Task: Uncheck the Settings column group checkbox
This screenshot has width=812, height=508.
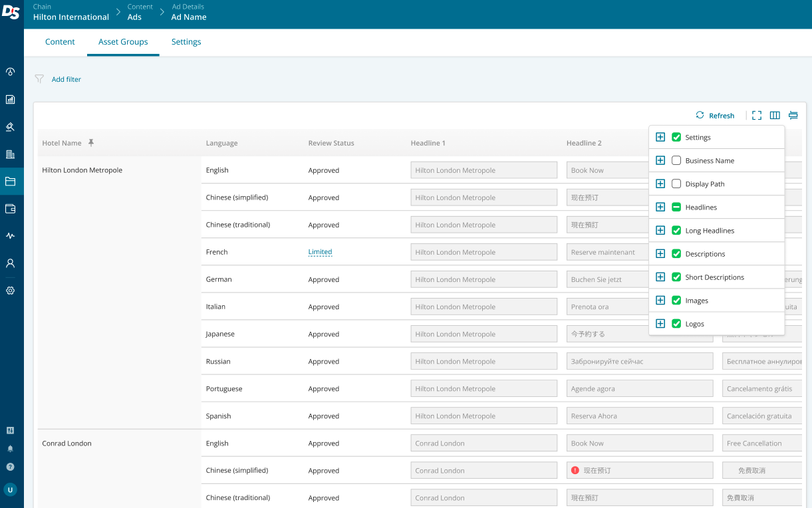Action: tap(676, 137)
